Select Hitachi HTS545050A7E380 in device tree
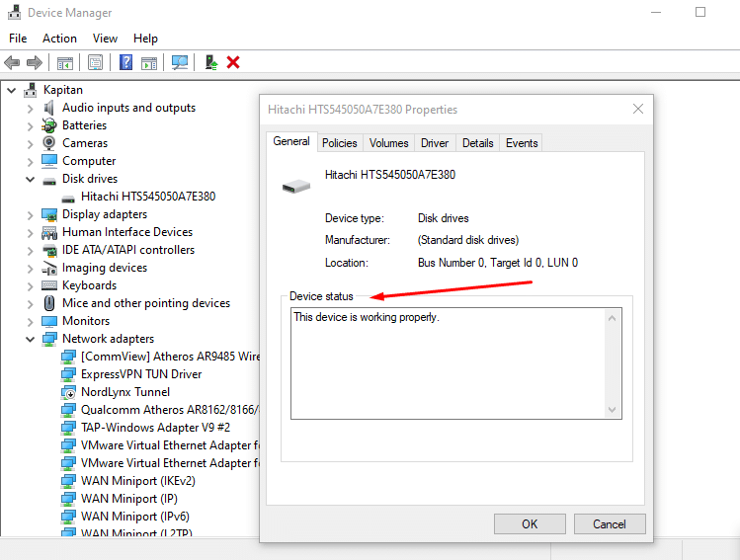 click(x=148, y=197)
